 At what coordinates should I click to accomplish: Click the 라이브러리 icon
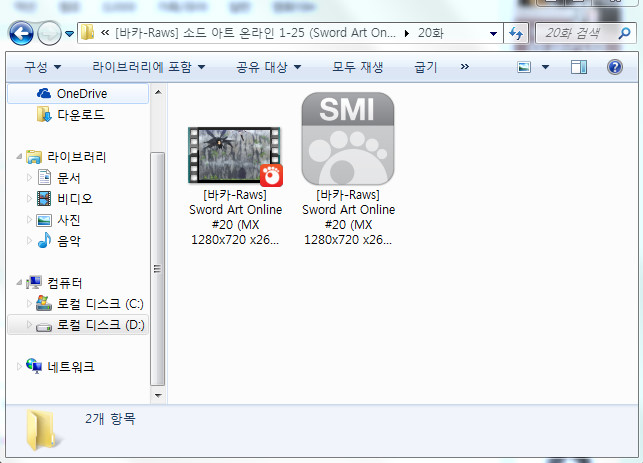pyautogui.click(x=34, y=157)
